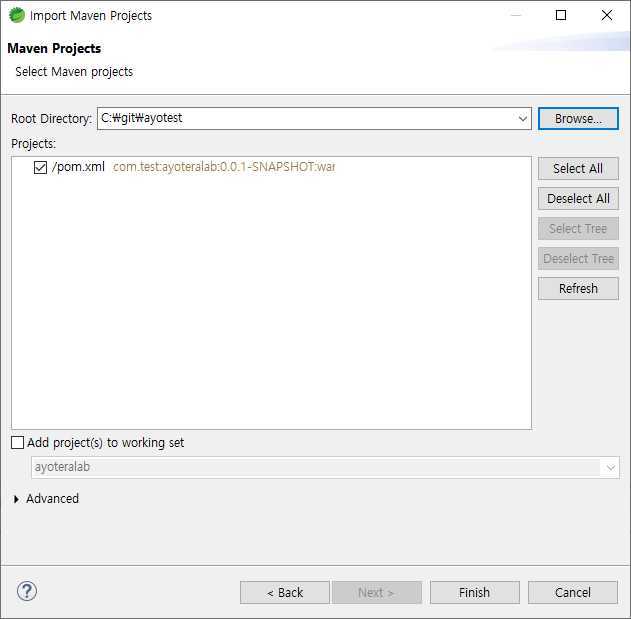Click the Refresh button

[578, 289]
